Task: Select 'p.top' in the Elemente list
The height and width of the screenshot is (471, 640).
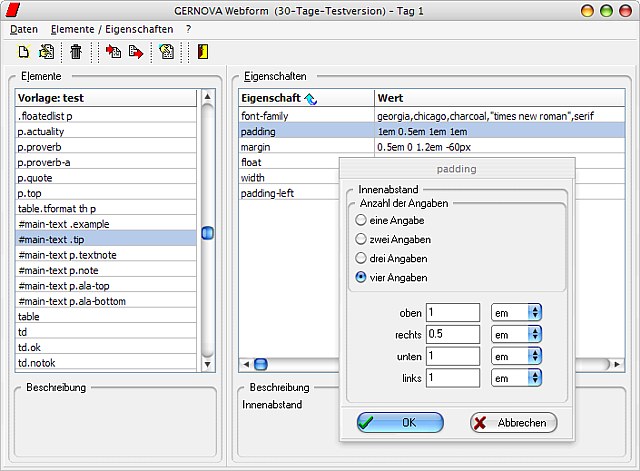Action: pyautogui.click(x=106, y=193)
